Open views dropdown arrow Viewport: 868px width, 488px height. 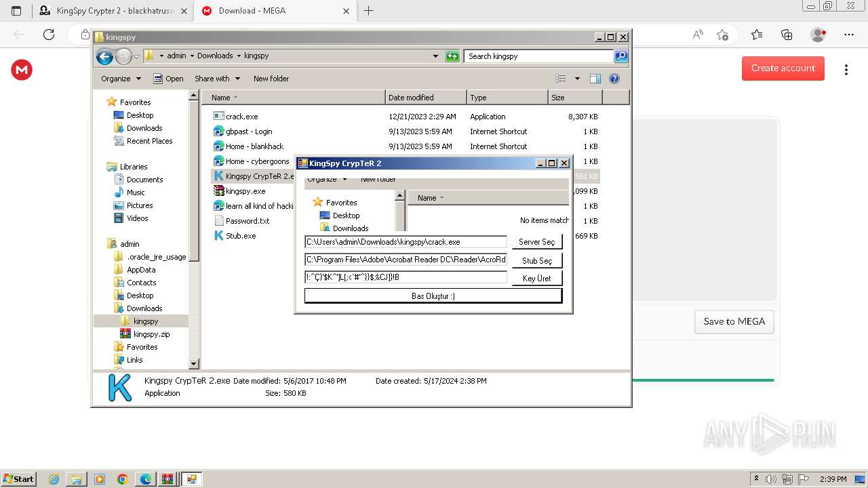577,79
